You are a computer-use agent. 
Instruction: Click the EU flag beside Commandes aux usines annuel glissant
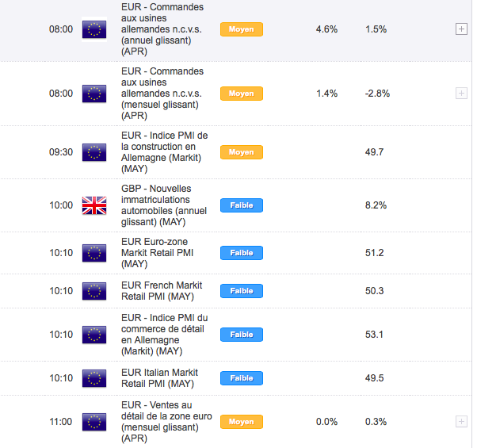[x=94, y=29]
